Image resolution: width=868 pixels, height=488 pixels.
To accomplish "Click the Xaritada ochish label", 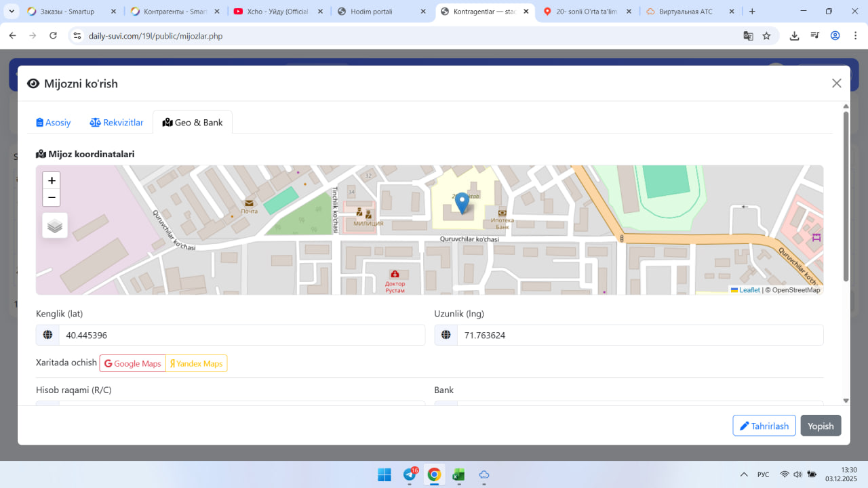I will point(66,363).
